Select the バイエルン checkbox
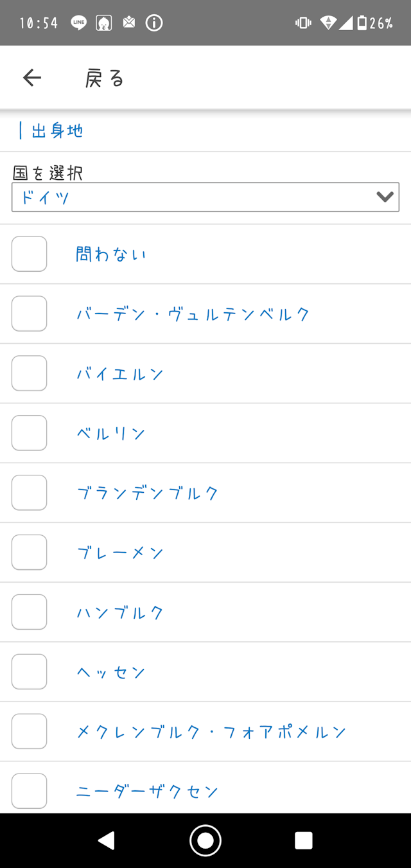This screenshot has width=411, height=868. [30, 373]
